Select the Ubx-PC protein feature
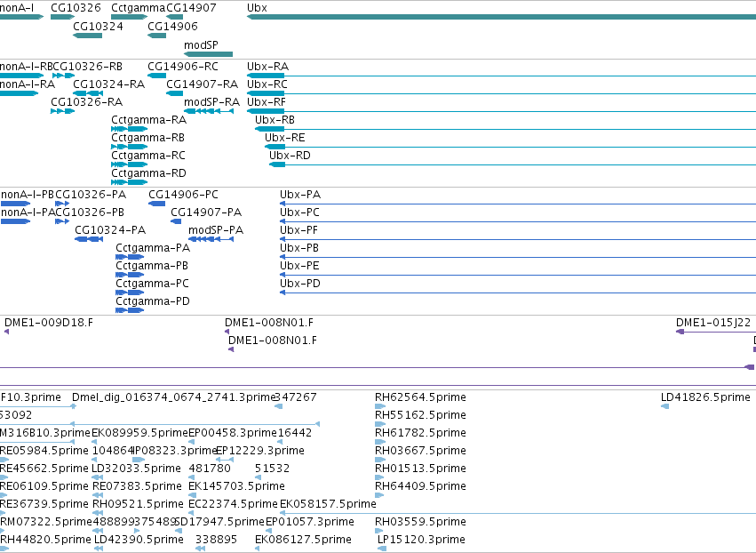The height and width of the screenshot is (553, 756). coord(518,221)
